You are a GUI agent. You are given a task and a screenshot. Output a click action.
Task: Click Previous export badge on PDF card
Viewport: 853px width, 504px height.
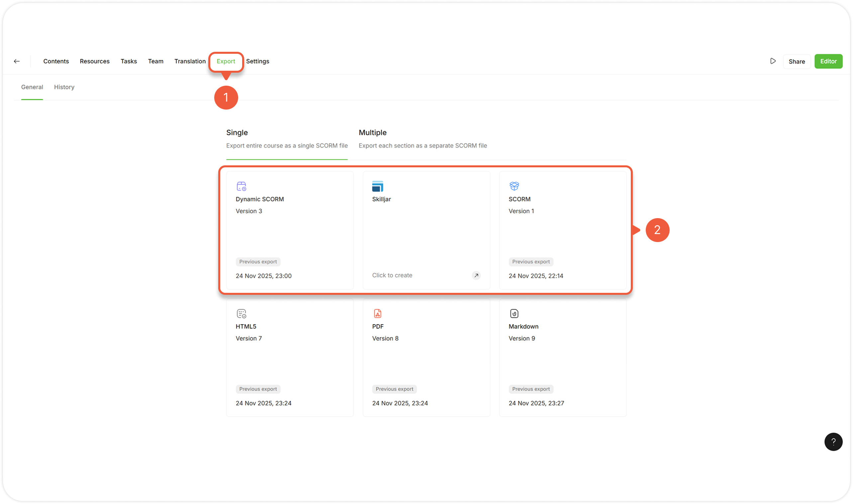point(394,389)
